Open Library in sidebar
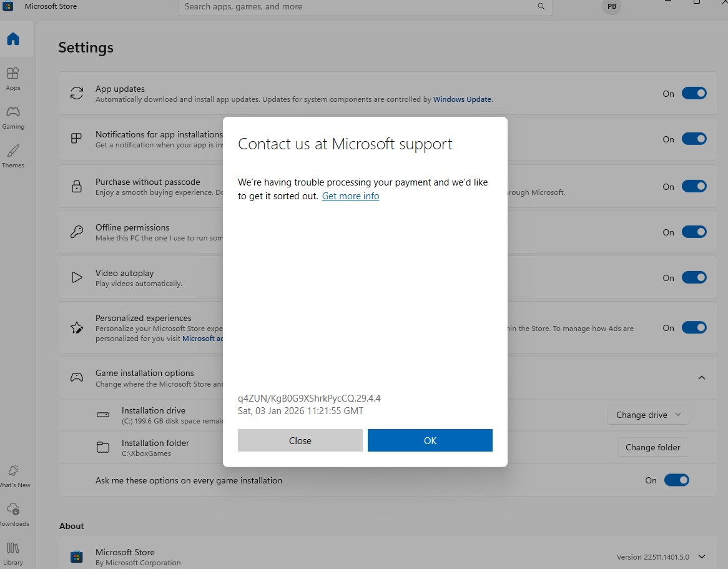The image size is (728, 569). pyautogui.click(x=13, y=553)
